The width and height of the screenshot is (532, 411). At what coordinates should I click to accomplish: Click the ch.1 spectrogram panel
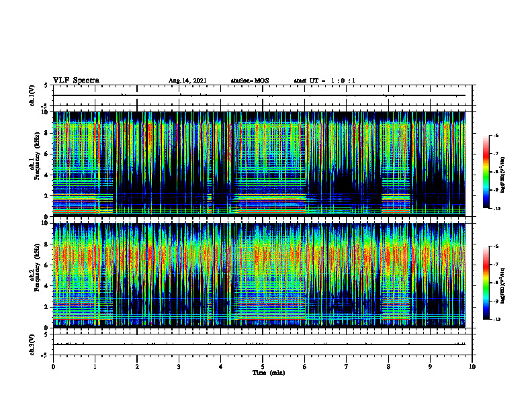click(259, 164)
